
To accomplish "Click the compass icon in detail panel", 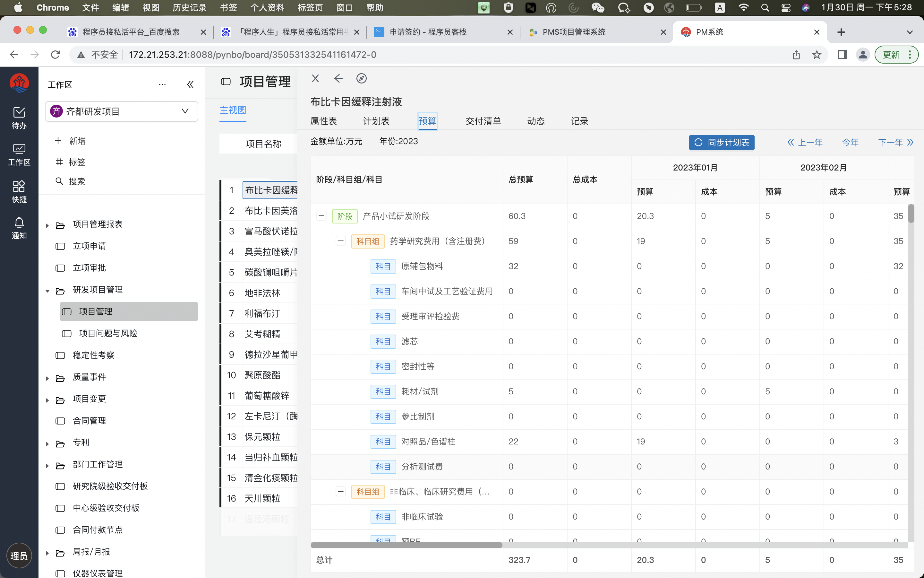I will coord(362,78).
